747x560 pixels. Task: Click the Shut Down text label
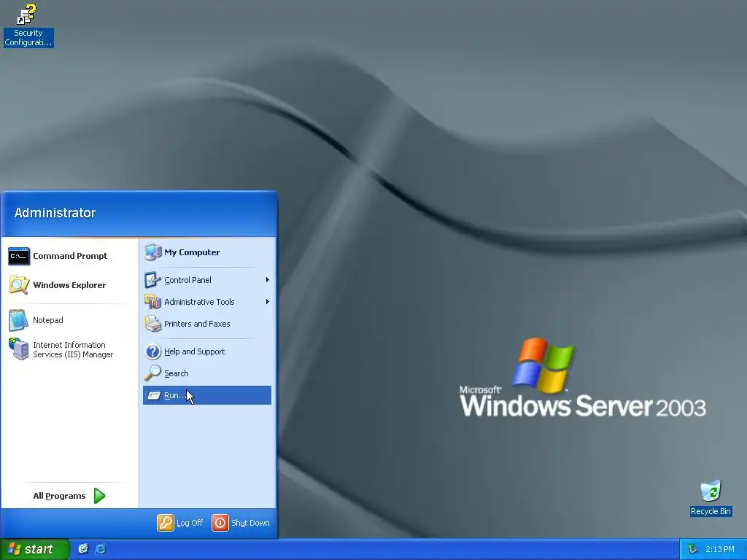click(250, 523)
